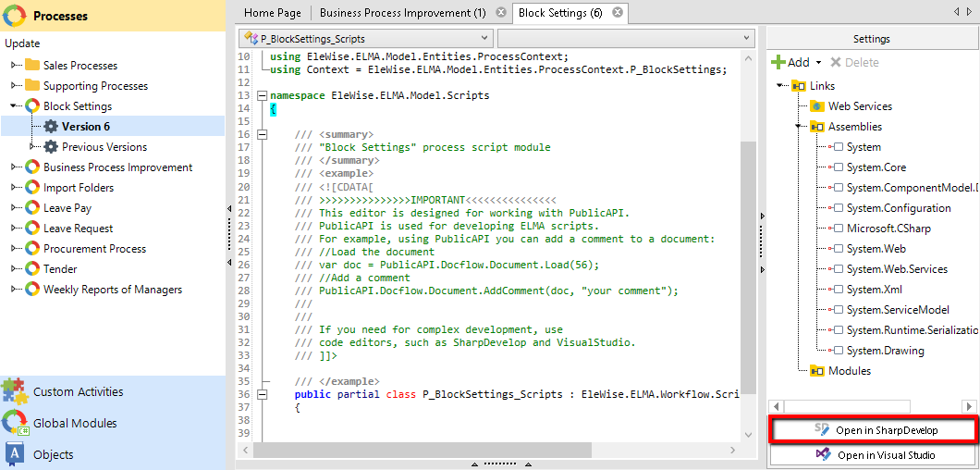This screenshot has height=470, width=980.
Task: Select Previous Versions in process tree
Action: click(104, 147)
